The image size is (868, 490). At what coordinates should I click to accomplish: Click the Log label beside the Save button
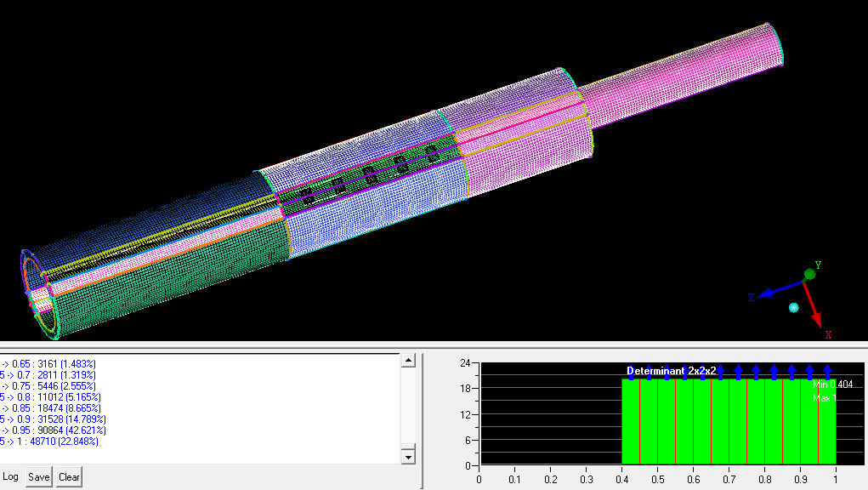coord(10,476)
